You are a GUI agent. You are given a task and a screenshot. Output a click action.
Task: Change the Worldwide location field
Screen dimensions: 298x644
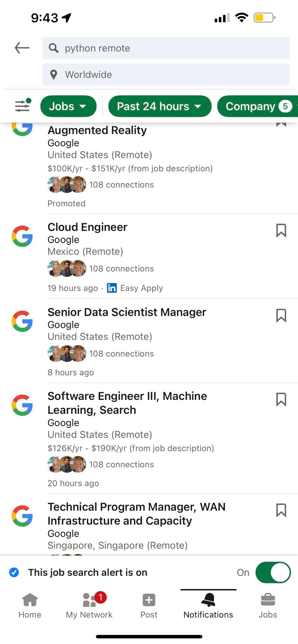point(166,75)
